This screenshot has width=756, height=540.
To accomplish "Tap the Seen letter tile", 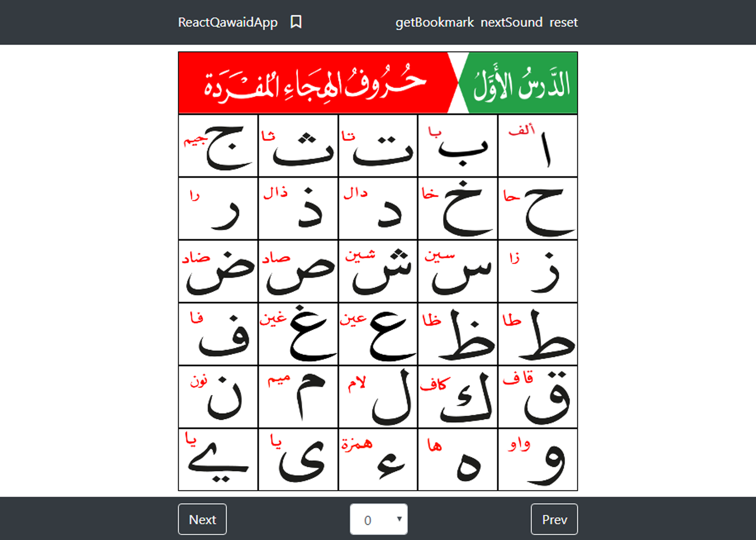I will [458, 271].
